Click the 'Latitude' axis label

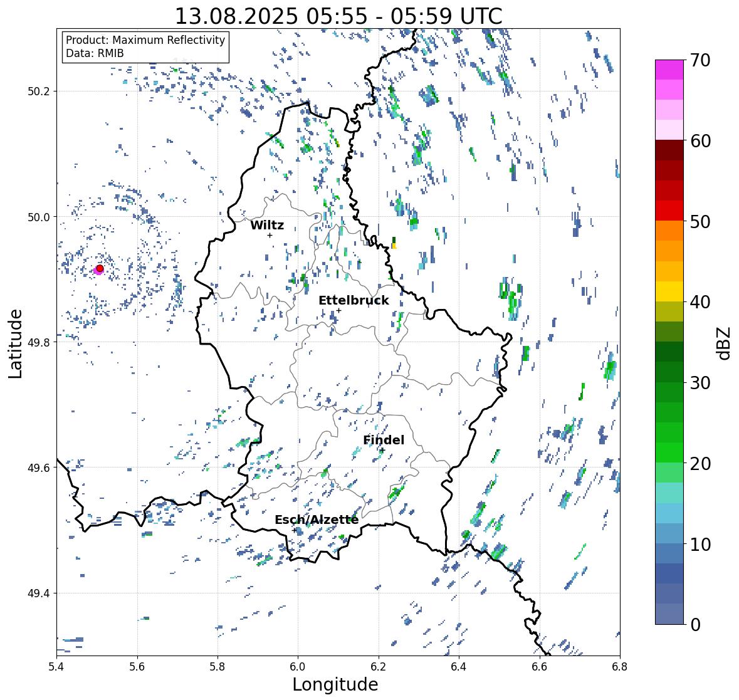click(x=15, y=343)
